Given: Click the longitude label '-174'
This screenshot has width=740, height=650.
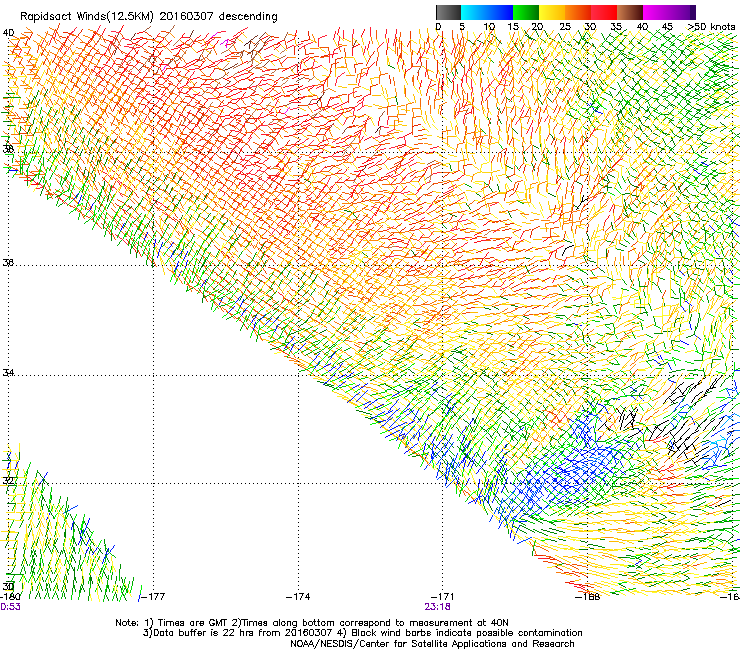Looking at the screenshot, I should click(x=298, y=597).
